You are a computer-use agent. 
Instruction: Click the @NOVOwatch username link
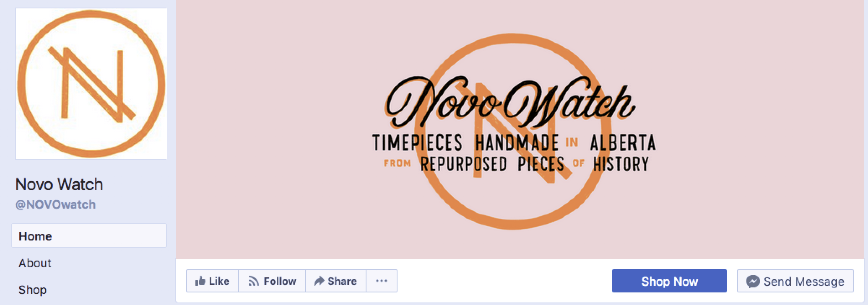55,204
